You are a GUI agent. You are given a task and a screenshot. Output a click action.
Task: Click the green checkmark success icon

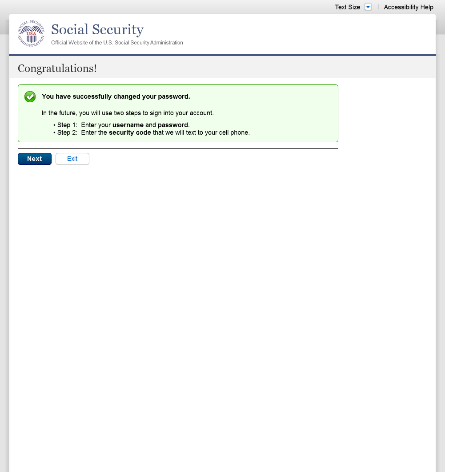[x=30, y=96]
